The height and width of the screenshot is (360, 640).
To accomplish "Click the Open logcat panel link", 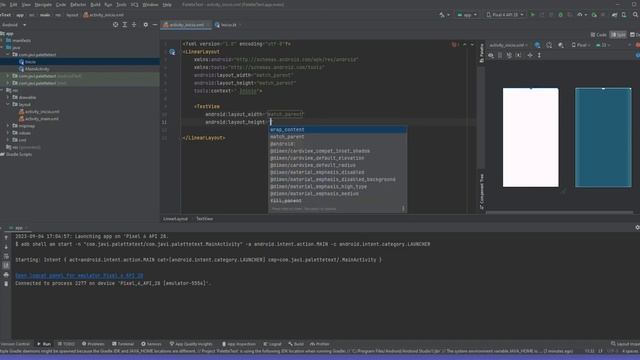I will point(79,276).
